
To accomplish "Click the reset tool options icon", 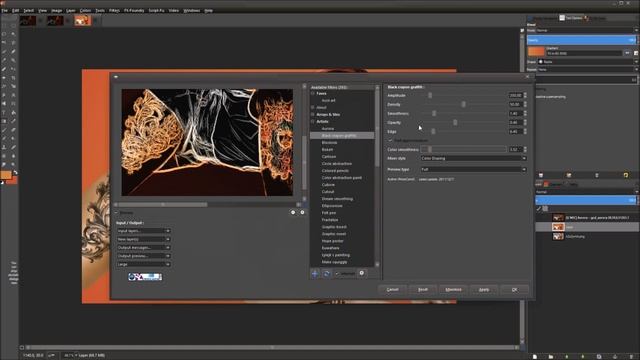I will (625, 175).
